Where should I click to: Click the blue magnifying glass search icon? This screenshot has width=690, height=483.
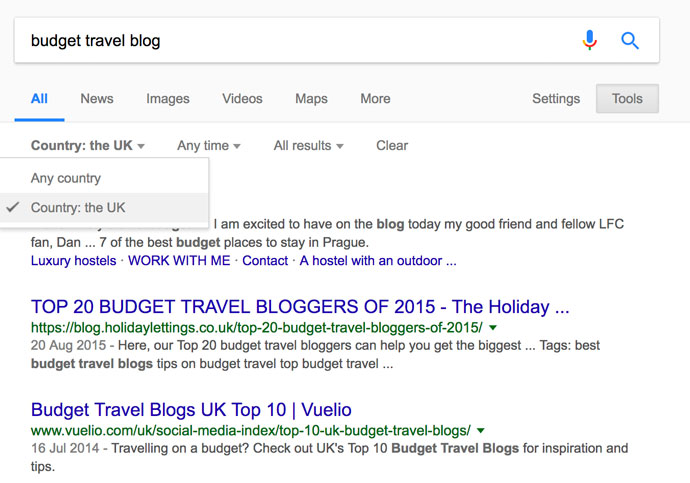coord(630,40)
